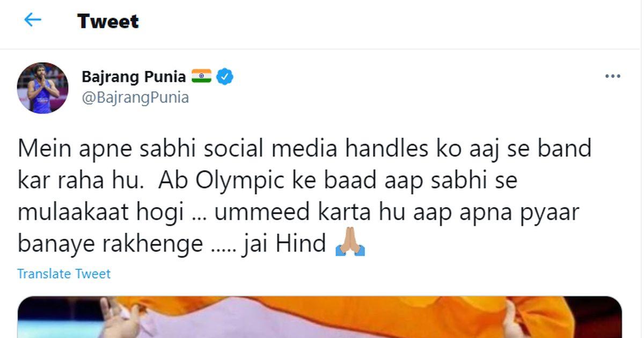The image size is (644, 338).
Task: Go back using the left arrow
Action: click(33, 20)
